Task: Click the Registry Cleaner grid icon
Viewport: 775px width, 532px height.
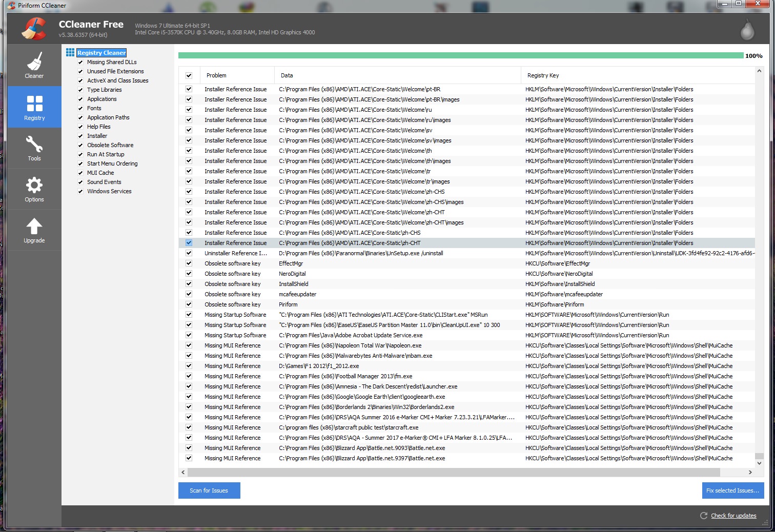Action: pyautogui.click(x=70, y=52)
